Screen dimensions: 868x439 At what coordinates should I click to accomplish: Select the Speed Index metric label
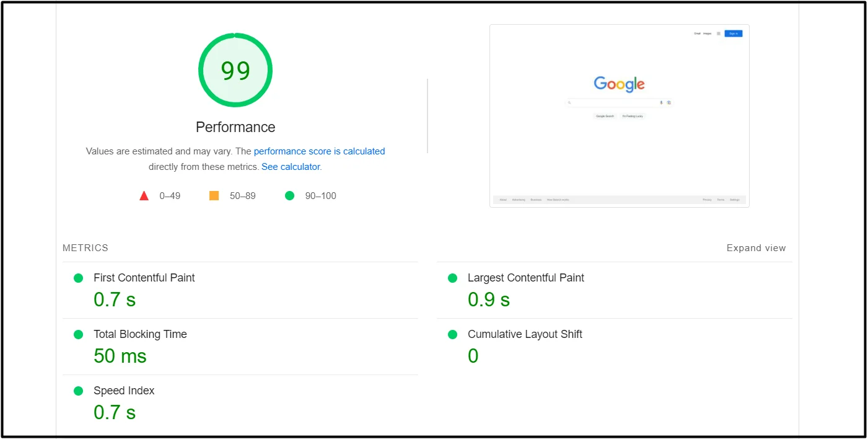pyautogui.click(x=124, y=391)
